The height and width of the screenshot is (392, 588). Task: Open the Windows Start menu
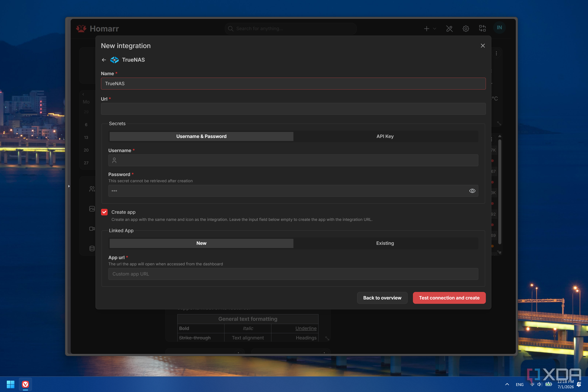(11, 384)
